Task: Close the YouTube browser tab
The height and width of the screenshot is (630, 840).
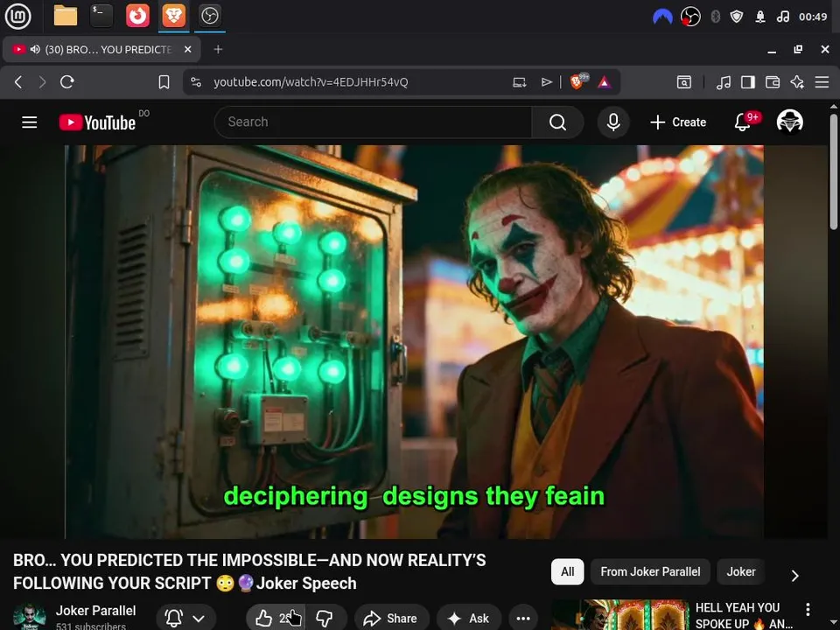Action: (187, 49)
